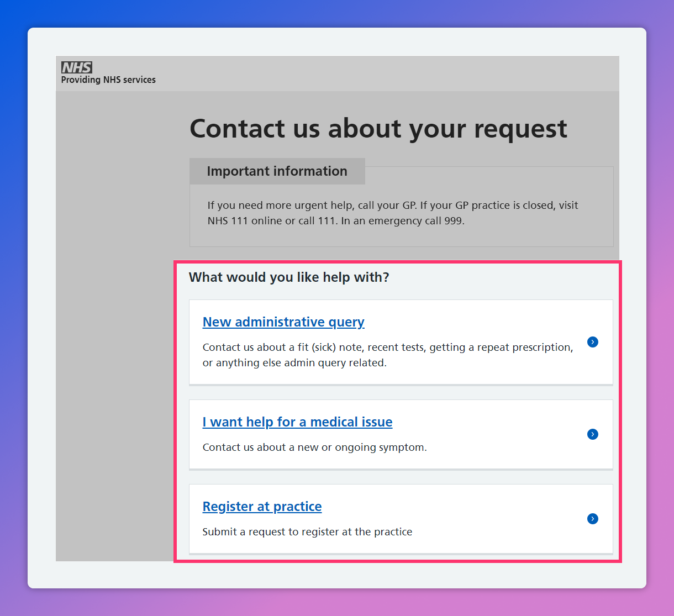674x616 pixels.
Task: Click the Contact us about your request heading
Action: click(378, 129)
